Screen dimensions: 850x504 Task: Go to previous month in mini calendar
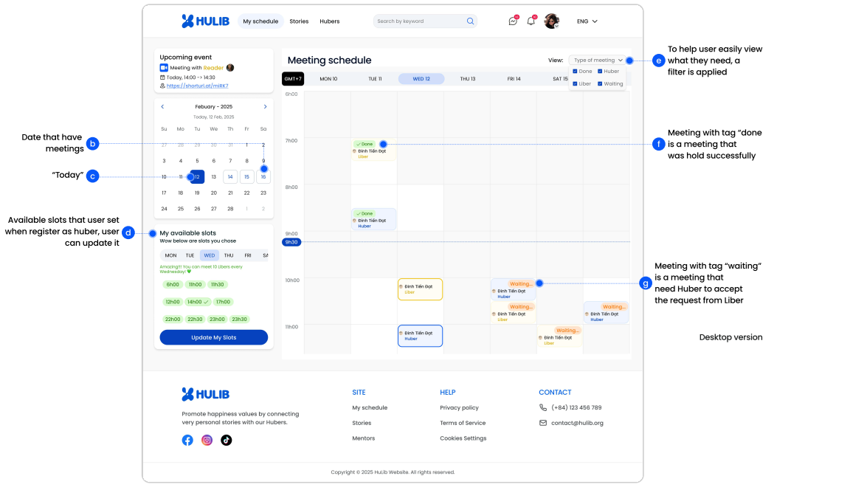163,107
